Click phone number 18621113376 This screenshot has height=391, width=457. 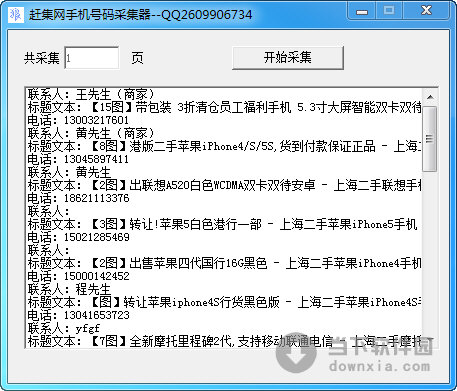coord(96,198)
